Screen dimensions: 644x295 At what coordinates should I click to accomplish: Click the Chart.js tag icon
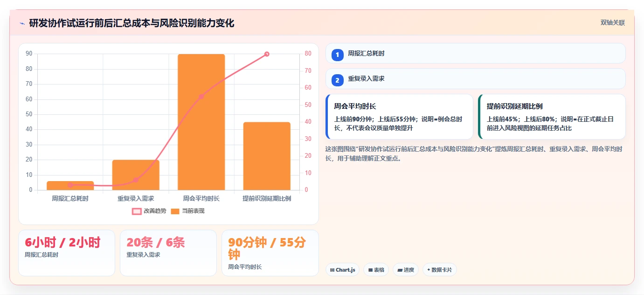coord(332,270)
